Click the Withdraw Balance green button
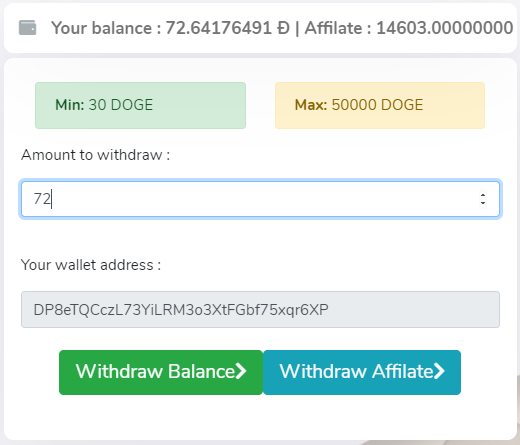 coord(161,372)
